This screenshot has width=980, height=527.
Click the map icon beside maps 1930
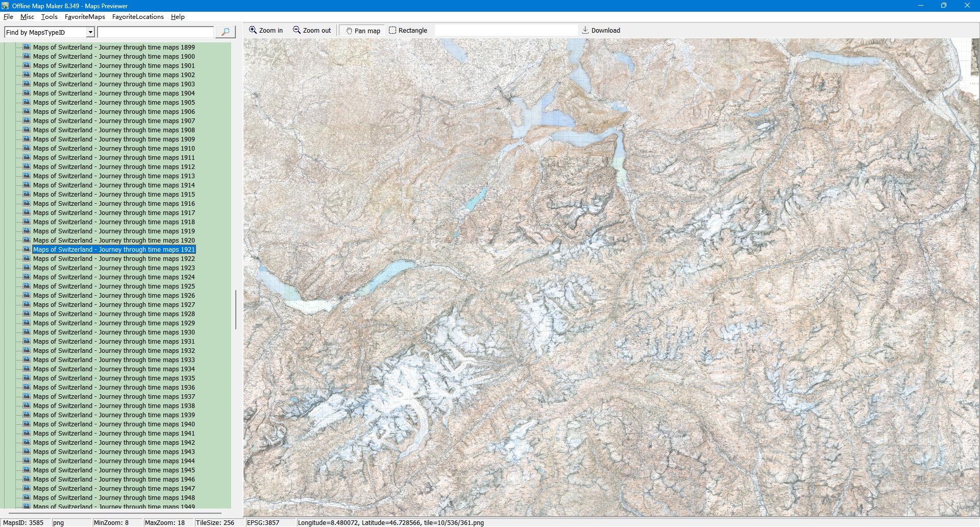click(x=27, y=332)
